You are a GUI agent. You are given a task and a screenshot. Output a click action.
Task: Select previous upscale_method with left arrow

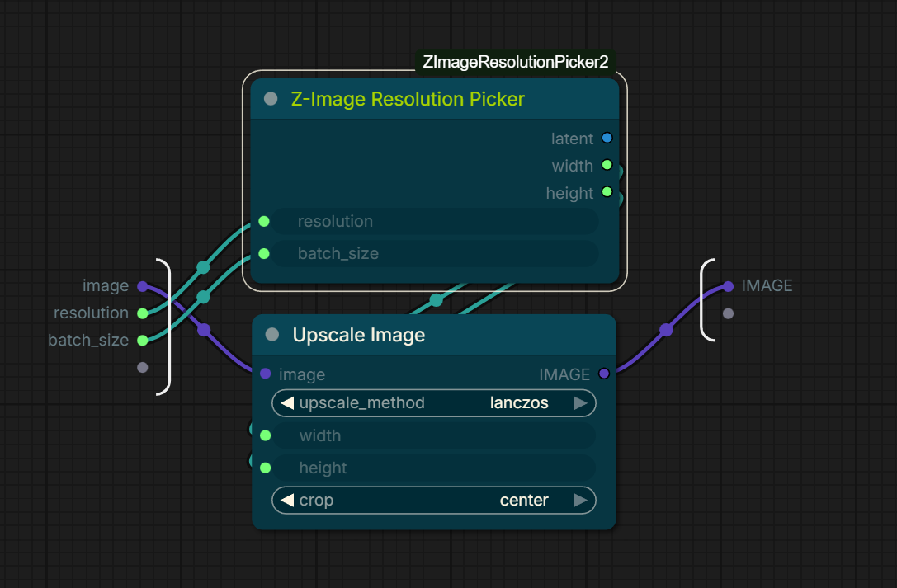point(287,402)
